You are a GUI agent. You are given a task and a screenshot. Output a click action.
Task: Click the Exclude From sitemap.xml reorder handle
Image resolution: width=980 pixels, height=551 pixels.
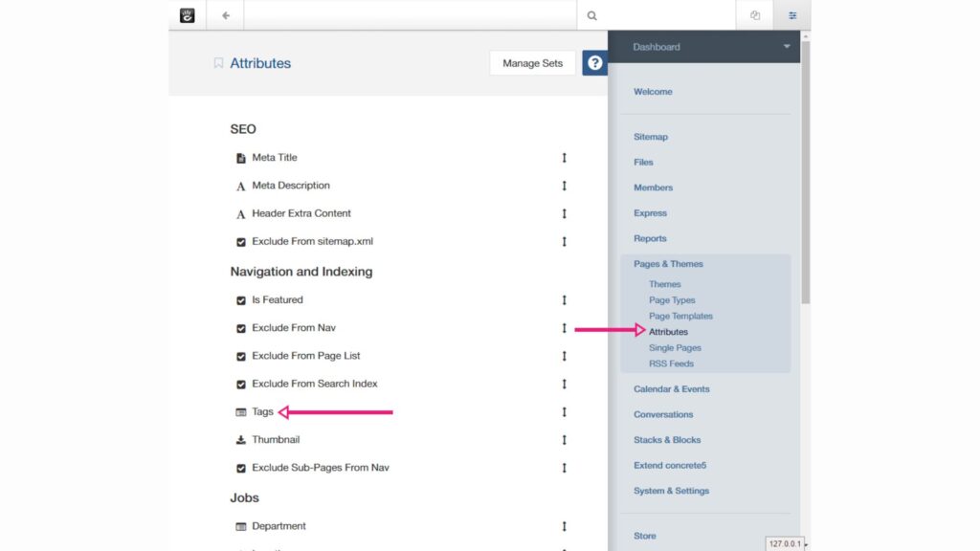pyautogui.click(x=564, y=242)
